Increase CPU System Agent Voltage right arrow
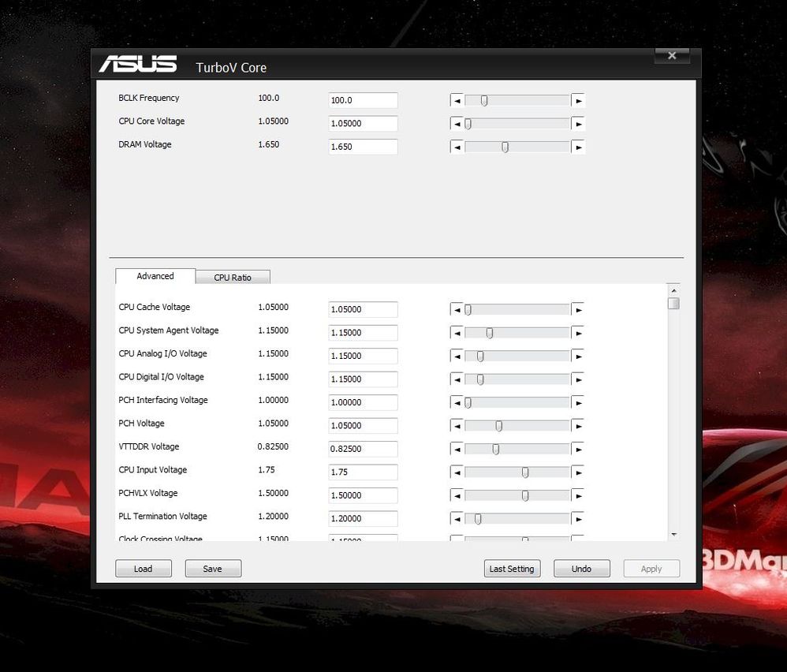 578,333
